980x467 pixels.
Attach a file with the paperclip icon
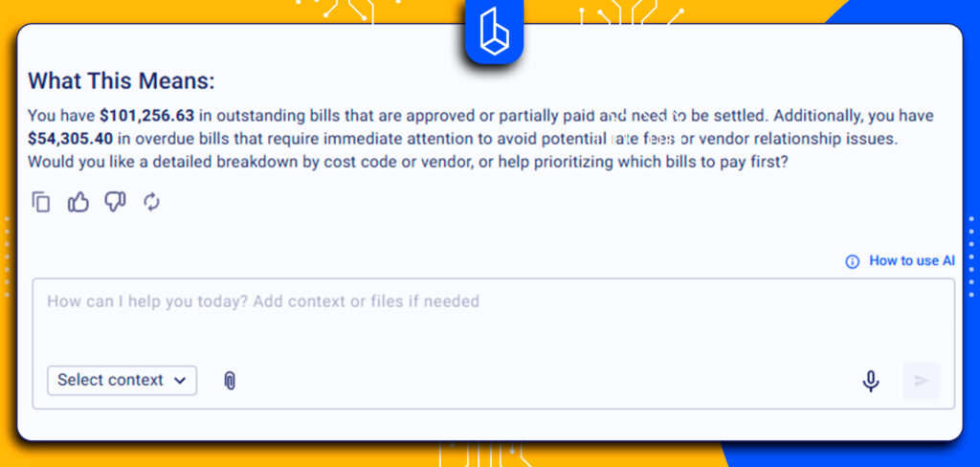230,380
